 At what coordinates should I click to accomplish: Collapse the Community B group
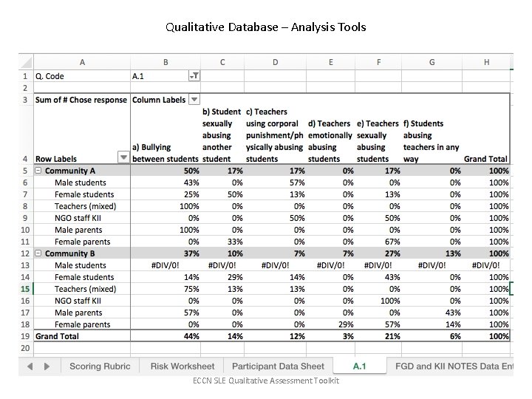point(38,253)
